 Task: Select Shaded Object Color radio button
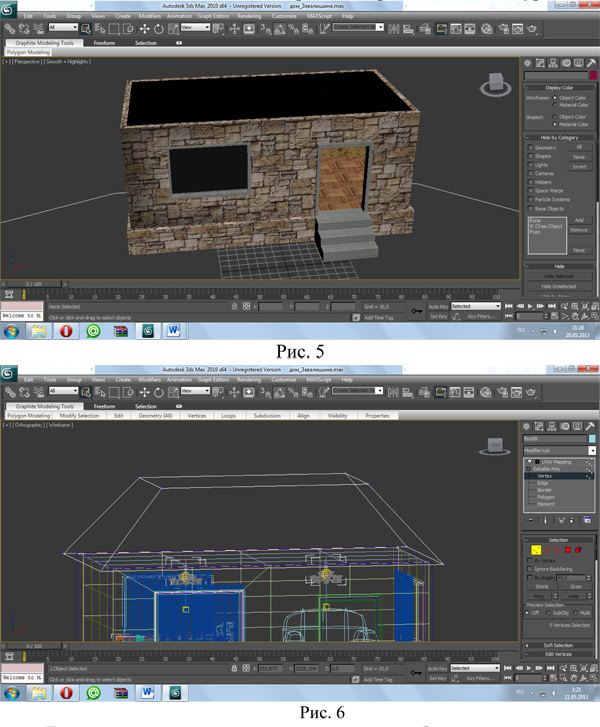click(x=555, y=117)
